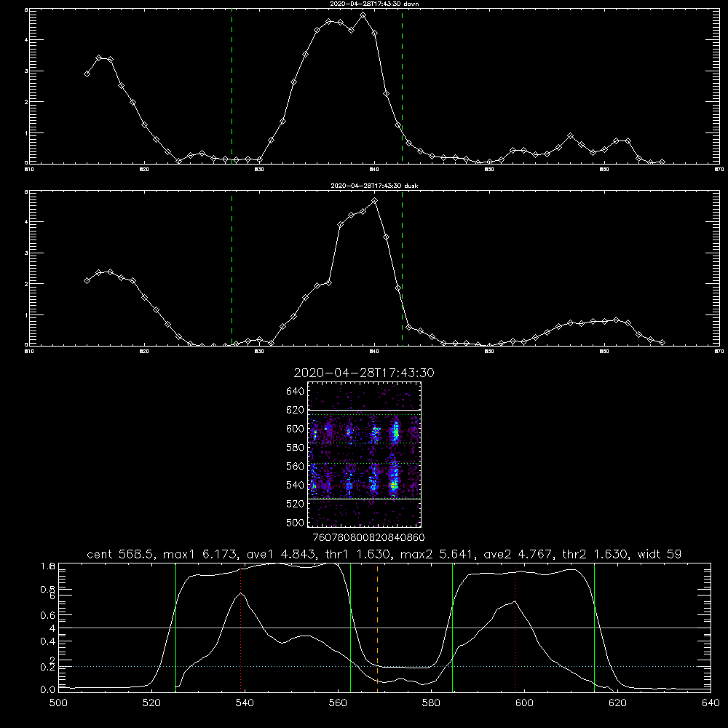The image size is (728, 728).
Task: Click the brightest blob on the spectral image's lower band
Action: [x=394, y=486]
